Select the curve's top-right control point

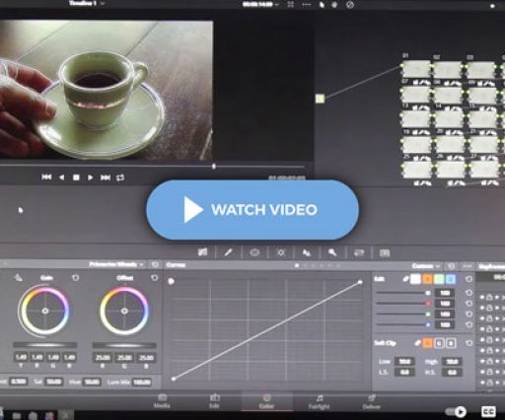coord(360,282)
